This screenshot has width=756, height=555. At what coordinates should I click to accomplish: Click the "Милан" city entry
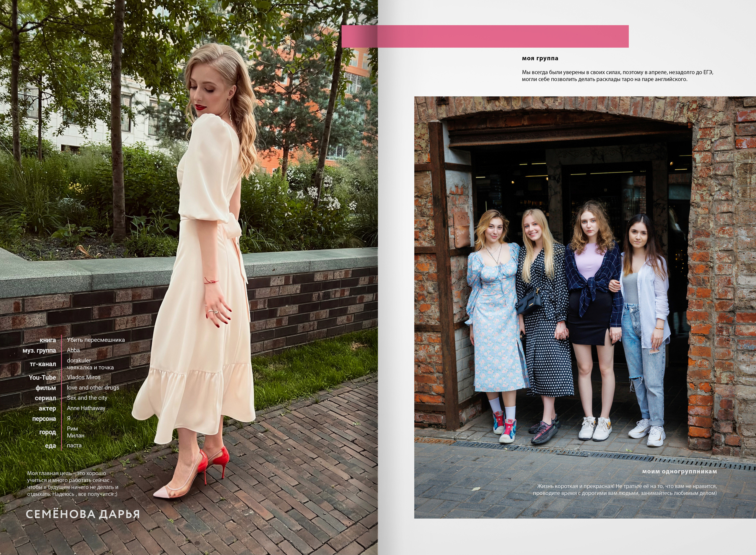[76, 435]
